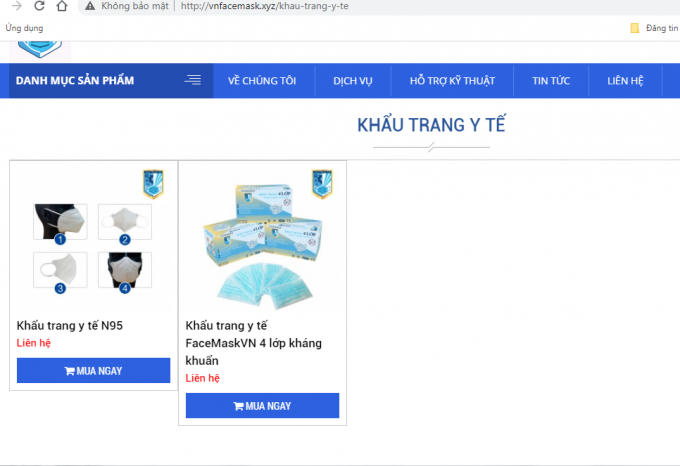680x466 pixels.
Task: Click the blue mask box product image
Action: (260, 245)
